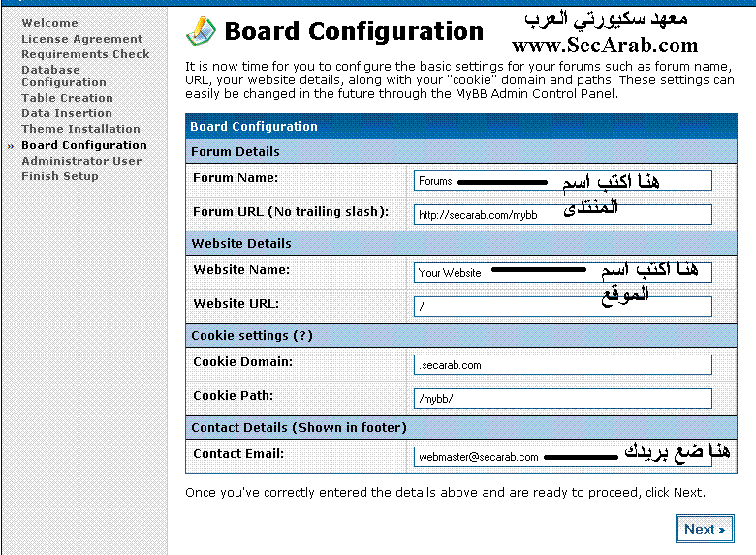
Task: Focus the Cookie Domain field
Action: [x=563, y=365]
